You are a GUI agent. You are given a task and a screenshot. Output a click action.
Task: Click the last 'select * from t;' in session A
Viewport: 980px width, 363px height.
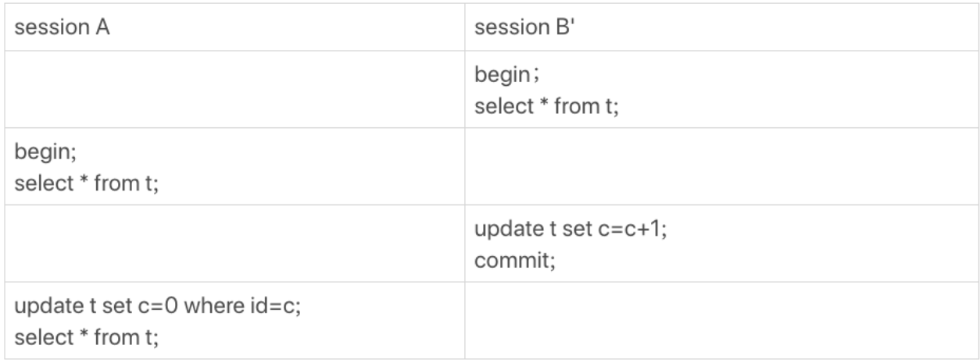coord(87,334)
